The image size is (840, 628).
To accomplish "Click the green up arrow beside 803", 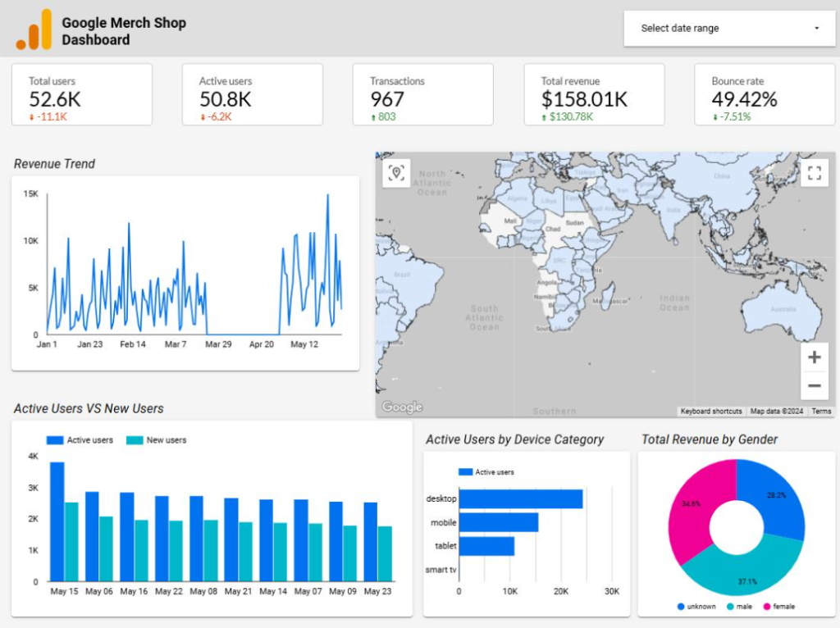I will [373, 117].
